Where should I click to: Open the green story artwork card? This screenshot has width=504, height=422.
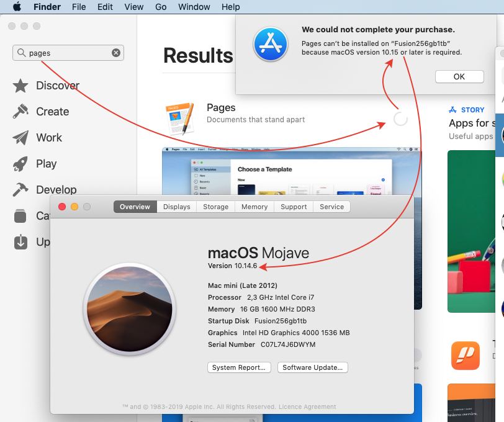pyautogui.click(x=471, y=231)
